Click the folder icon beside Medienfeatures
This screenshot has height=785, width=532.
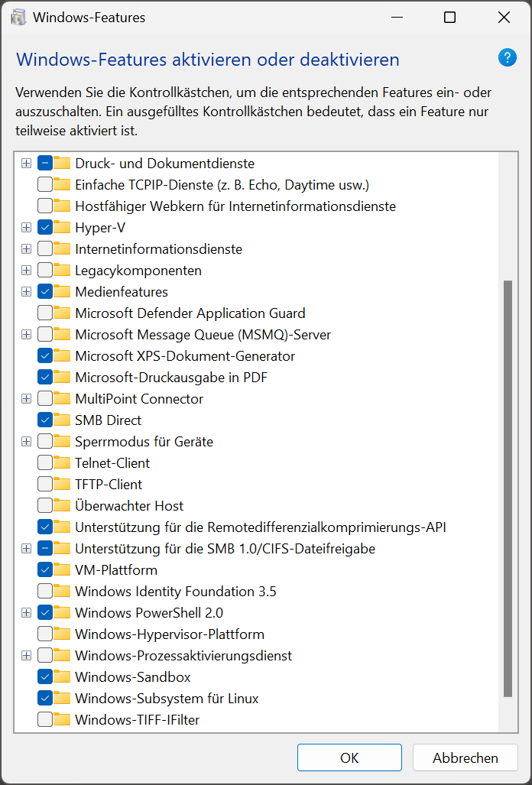coord(62,291)
